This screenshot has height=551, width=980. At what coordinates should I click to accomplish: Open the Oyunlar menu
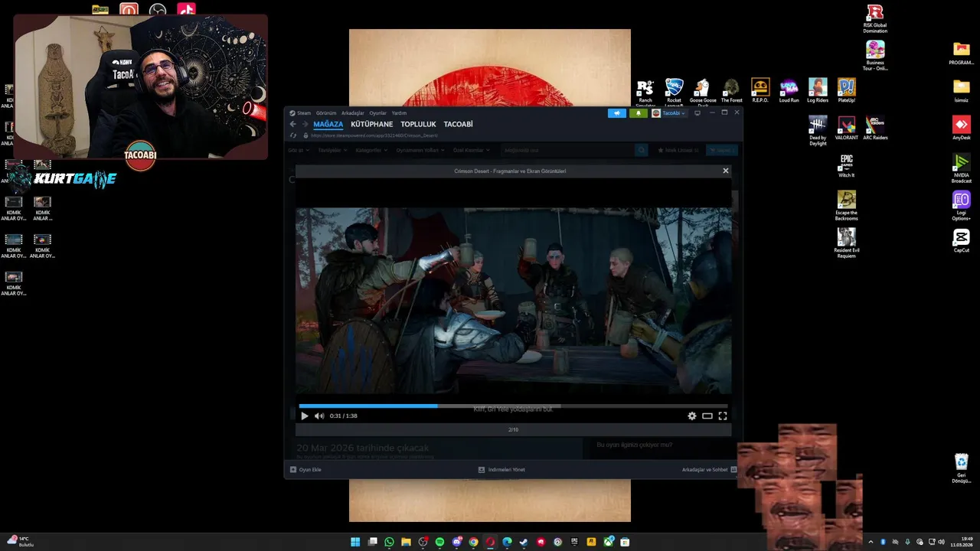click(x=378, y=113)
